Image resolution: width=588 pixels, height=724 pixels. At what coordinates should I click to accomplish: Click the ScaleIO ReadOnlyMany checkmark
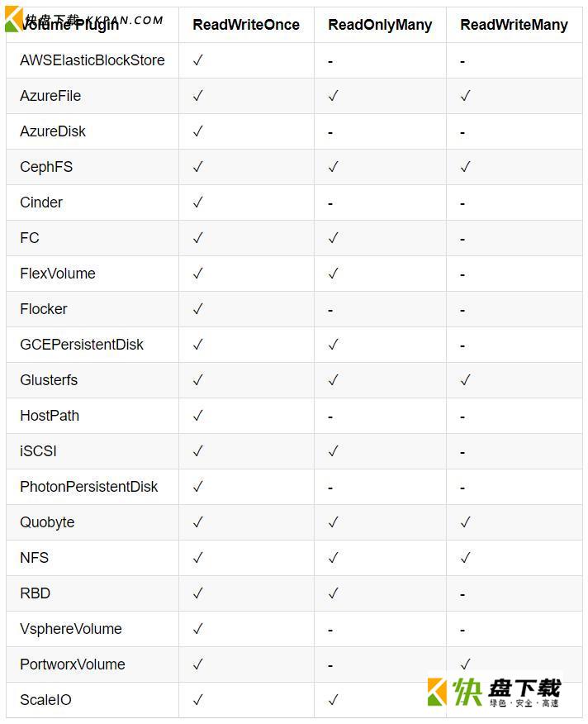click(x=333, y=700)
